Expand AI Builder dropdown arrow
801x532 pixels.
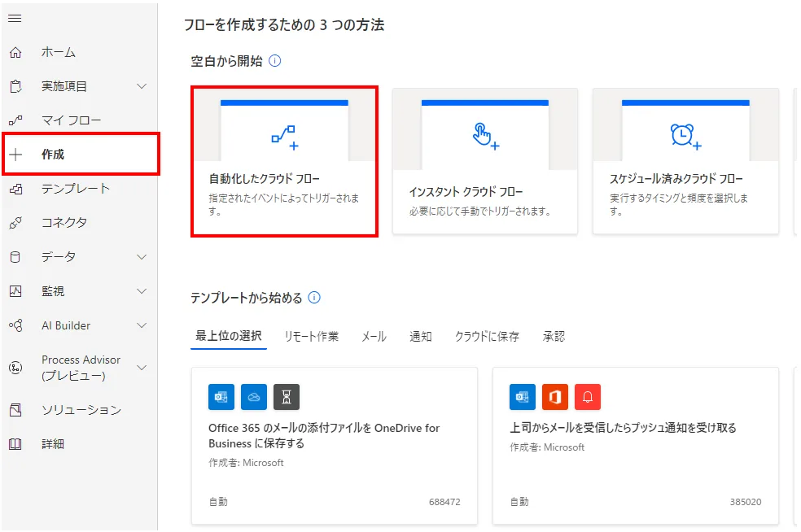(x=142, y=325)
